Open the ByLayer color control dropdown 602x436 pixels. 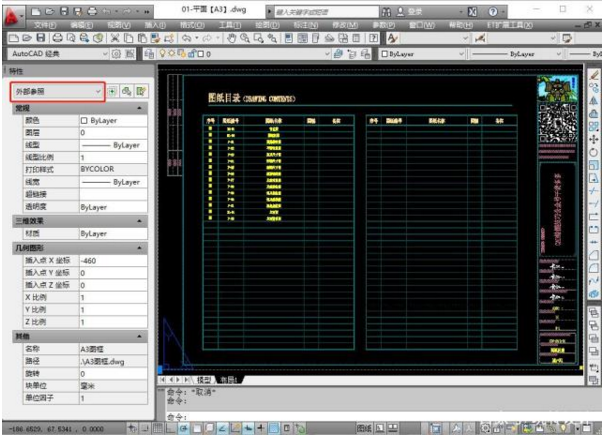422,54
